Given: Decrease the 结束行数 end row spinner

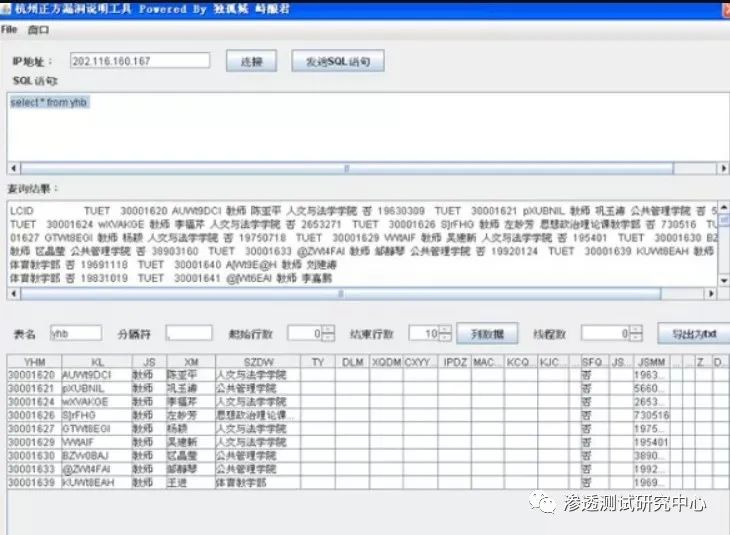Looking at the screenshot, I should 445,338.
